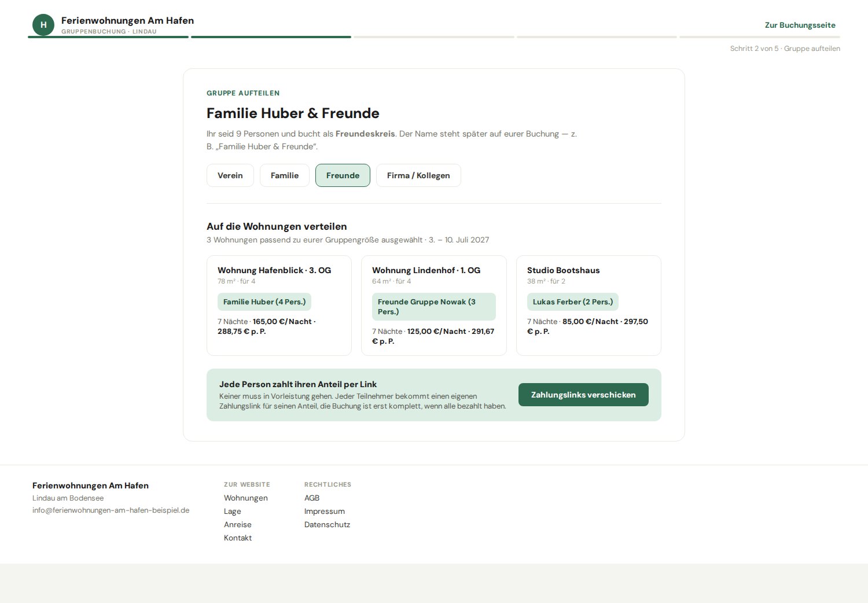Click the Lukas Ferber (2 Pers.) chip
The height and width of the screenshot is (603, 868).
coord(573,301)
